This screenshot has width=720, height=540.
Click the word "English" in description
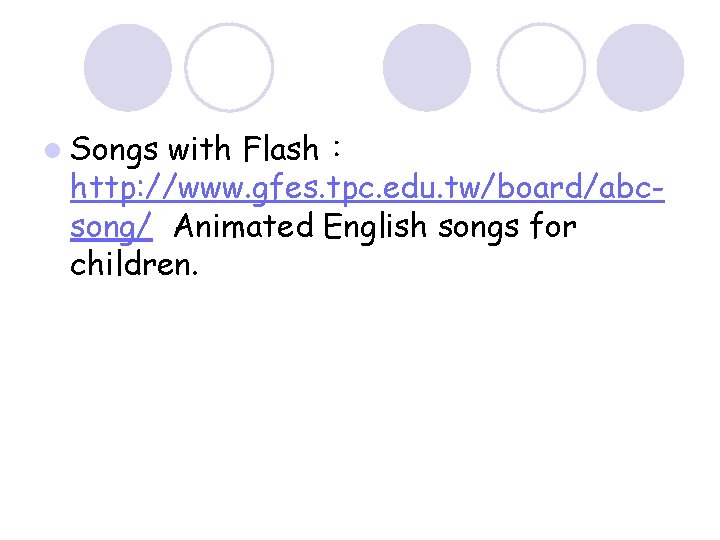point(375,227)
